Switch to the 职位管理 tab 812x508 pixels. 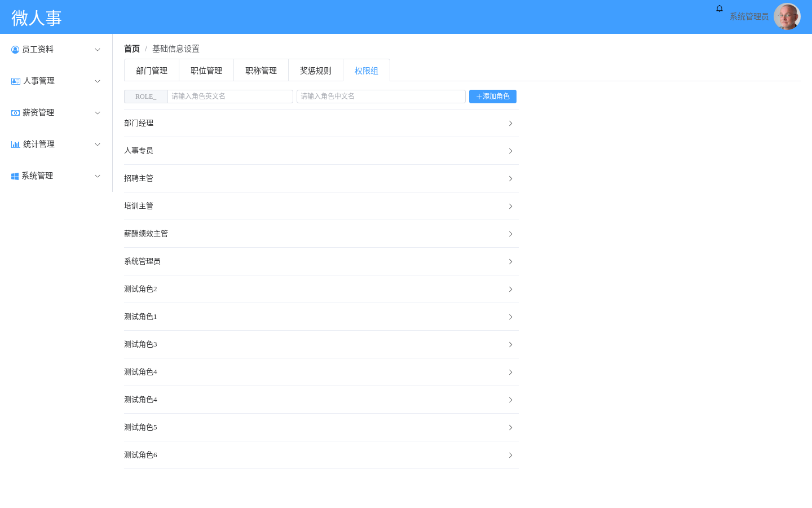(206, 71)
